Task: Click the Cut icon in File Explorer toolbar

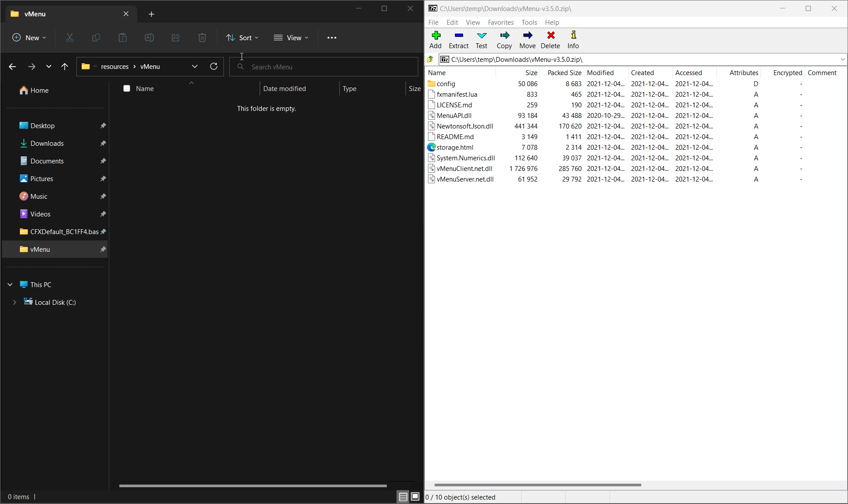Action: point(69,38)
